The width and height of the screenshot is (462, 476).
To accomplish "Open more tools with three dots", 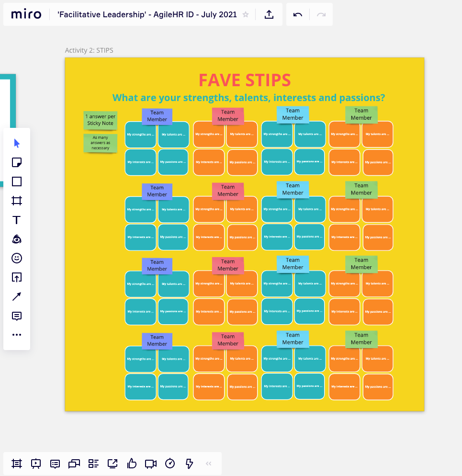I will pos(17,335).
